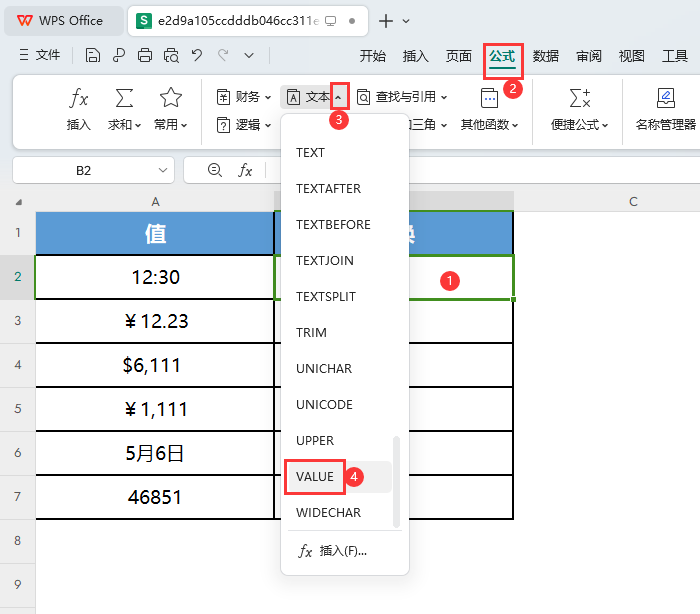Open the 其他函数 dropdown

point(489,109)
